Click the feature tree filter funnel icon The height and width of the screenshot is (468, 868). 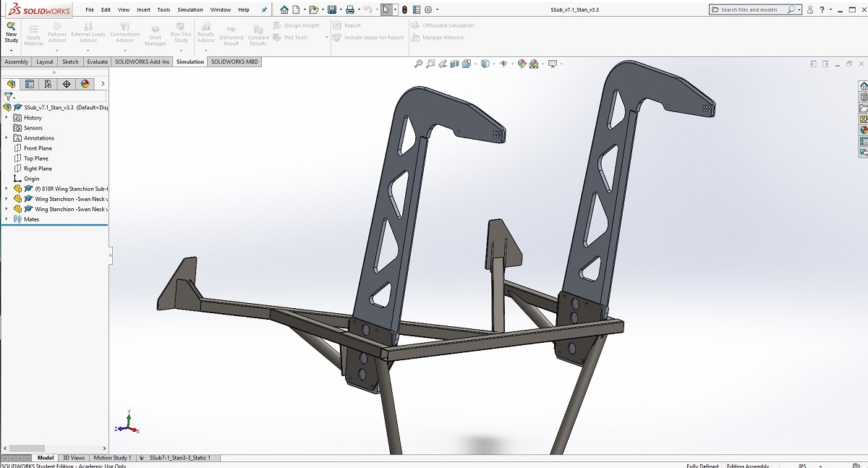(8, 96)
